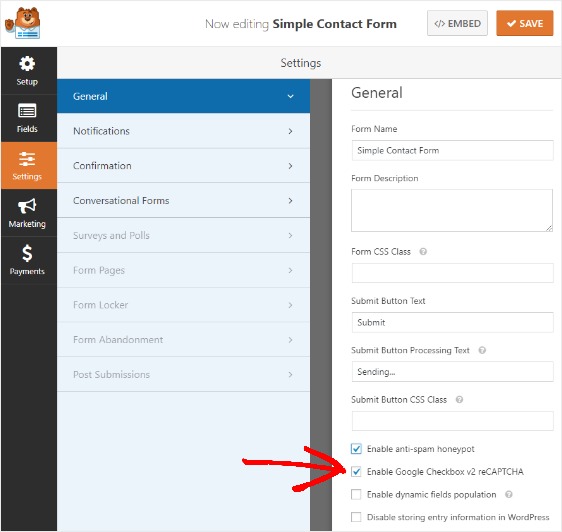Open the Confirmation settings section

coord(184,166)
